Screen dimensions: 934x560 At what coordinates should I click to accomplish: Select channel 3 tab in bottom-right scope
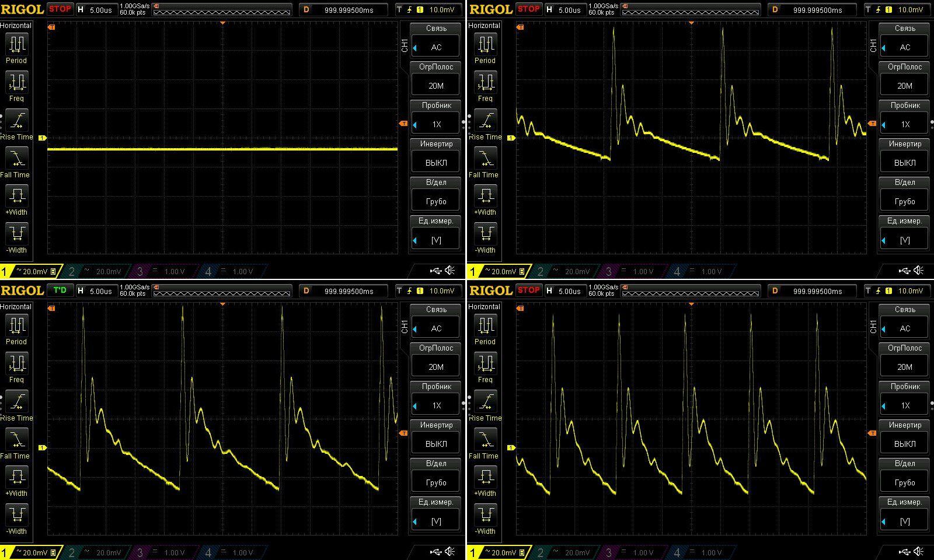(x=632, y=552)
